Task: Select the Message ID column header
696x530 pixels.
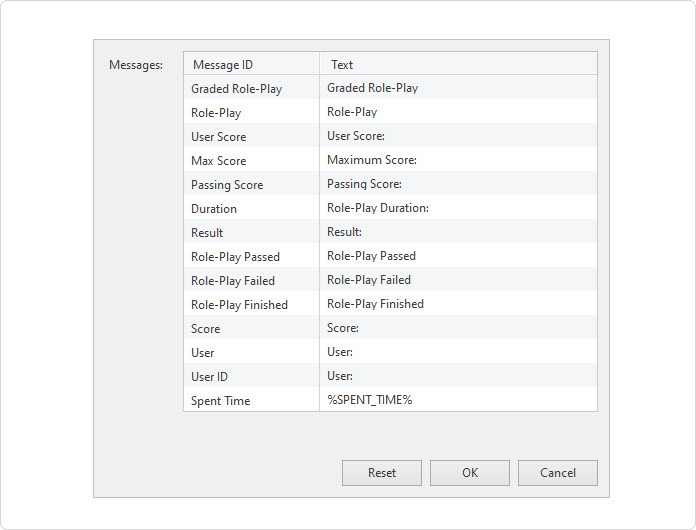Action: pyautogui.click(x=251, y=64)
